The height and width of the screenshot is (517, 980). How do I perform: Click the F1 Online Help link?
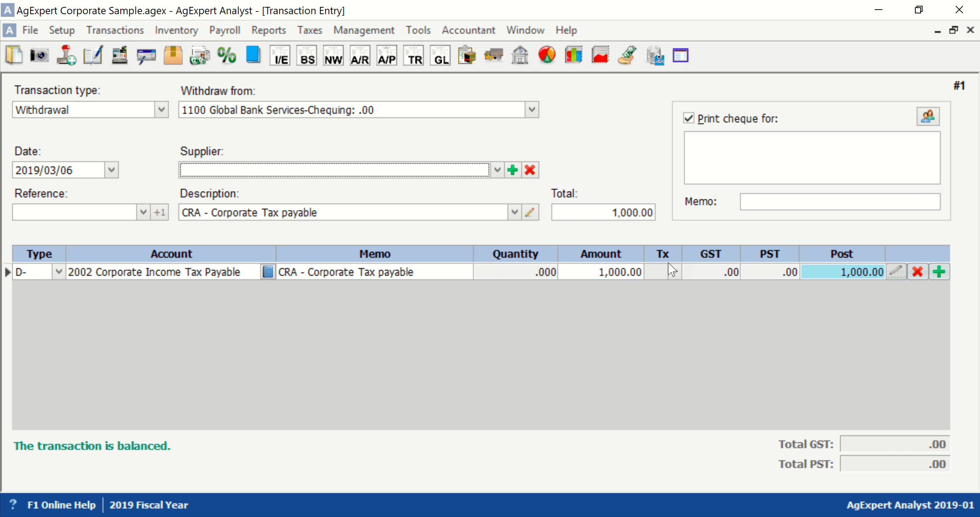click(61, 505)
